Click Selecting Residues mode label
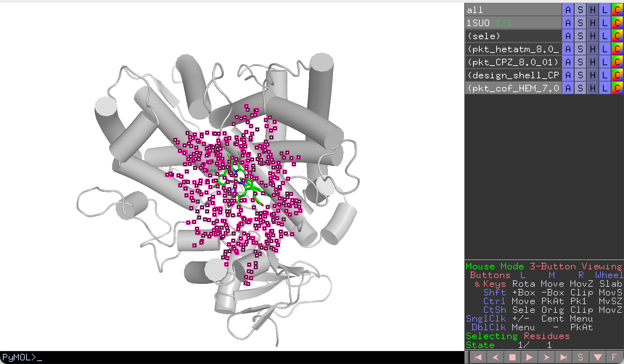Screen dimensions: 624x364 [x=518, y=336]
